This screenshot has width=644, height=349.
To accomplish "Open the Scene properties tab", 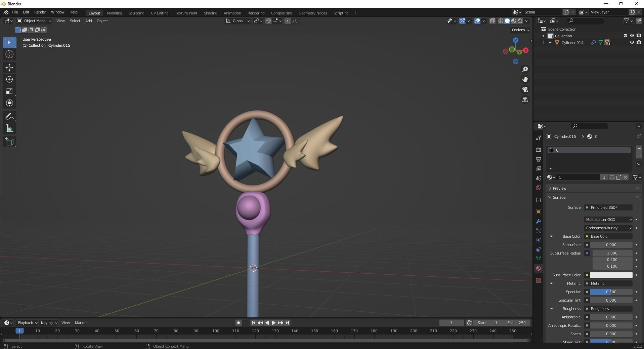I will point(539,178).
